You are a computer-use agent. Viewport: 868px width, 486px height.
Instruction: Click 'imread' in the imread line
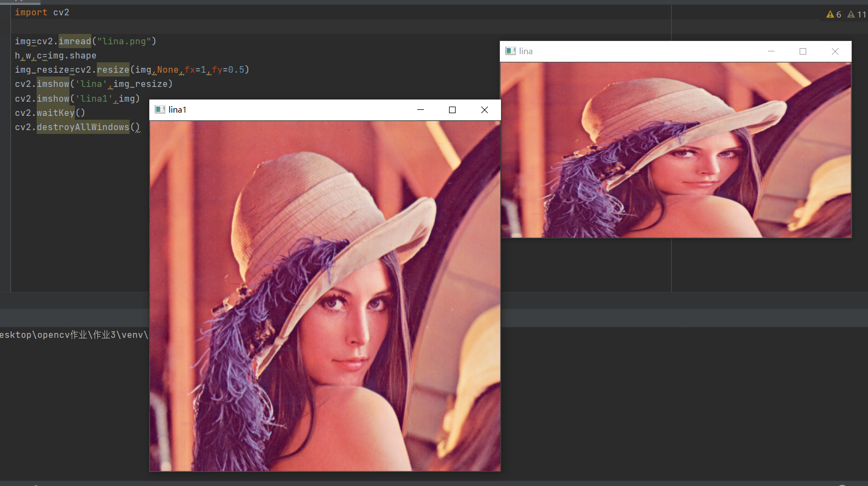tap(75, 41)
